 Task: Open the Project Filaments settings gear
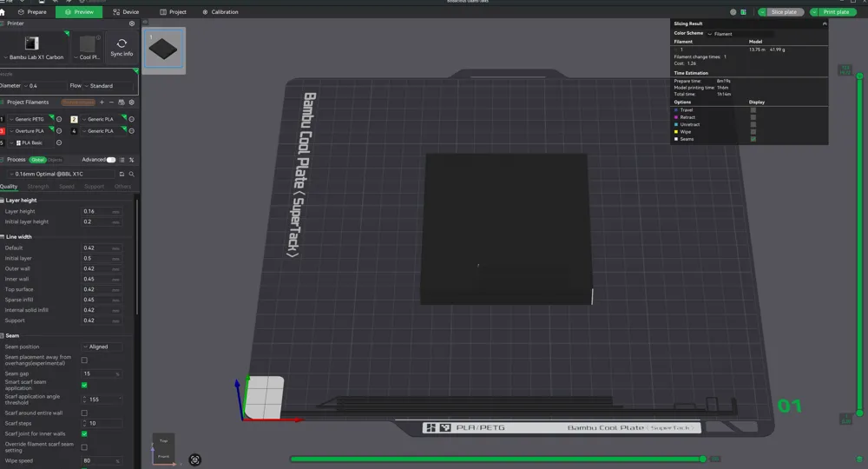131,102
